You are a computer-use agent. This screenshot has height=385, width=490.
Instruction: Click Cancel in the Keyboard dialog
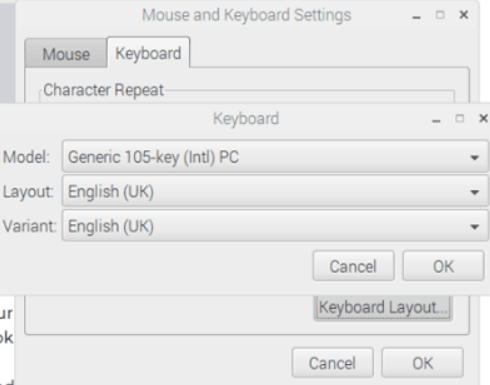353,266
